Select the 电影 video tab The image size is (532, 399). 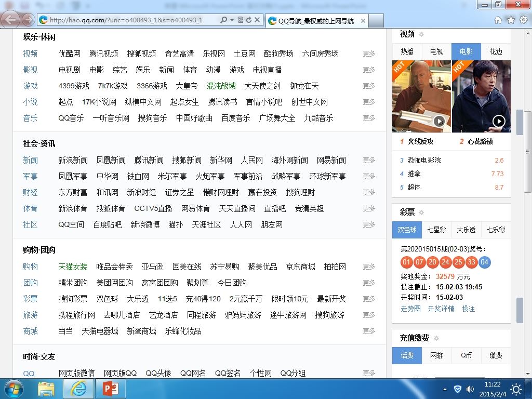466,51
